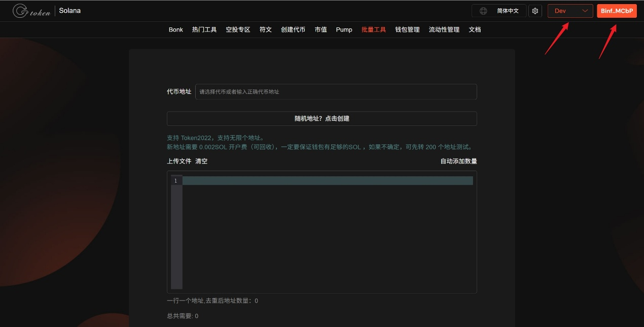Switch to the 批量工具 tab
The image size is (644, 327).
click(374, 29)
